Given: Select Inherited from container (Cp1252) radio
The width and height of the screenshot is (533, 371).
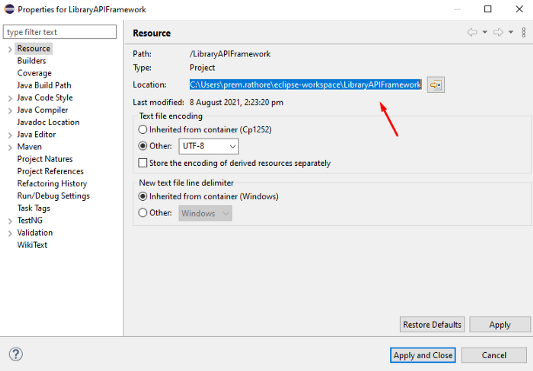Looking at the screenshot, I should pos(142,130).
